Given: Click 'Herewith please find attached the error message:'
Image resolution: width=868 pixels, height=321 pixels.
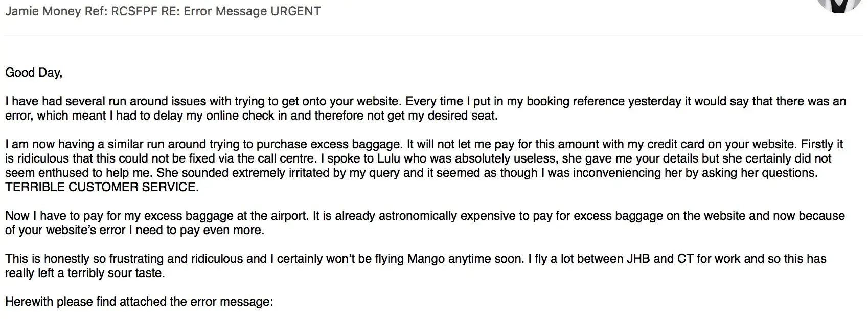Looking at the screenshot, I should 139,302.
